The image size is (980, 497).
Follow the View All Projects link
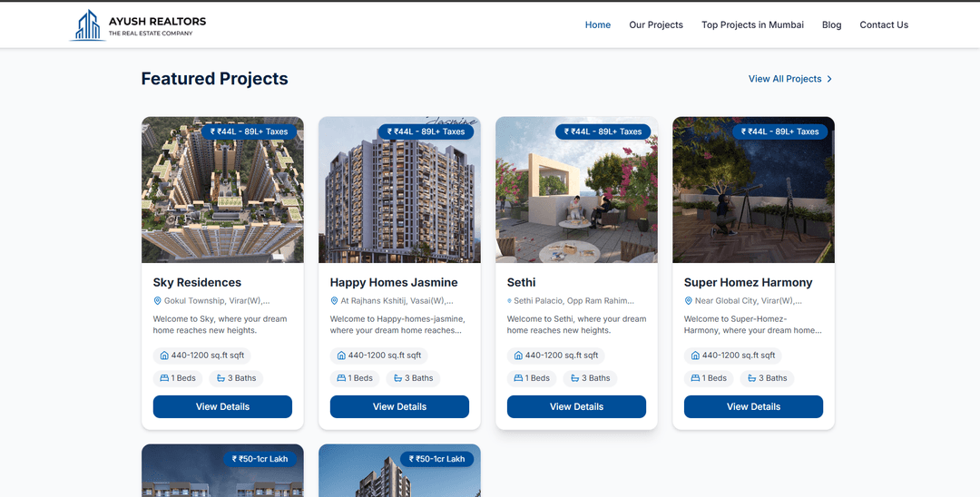(x=784, y=79)
